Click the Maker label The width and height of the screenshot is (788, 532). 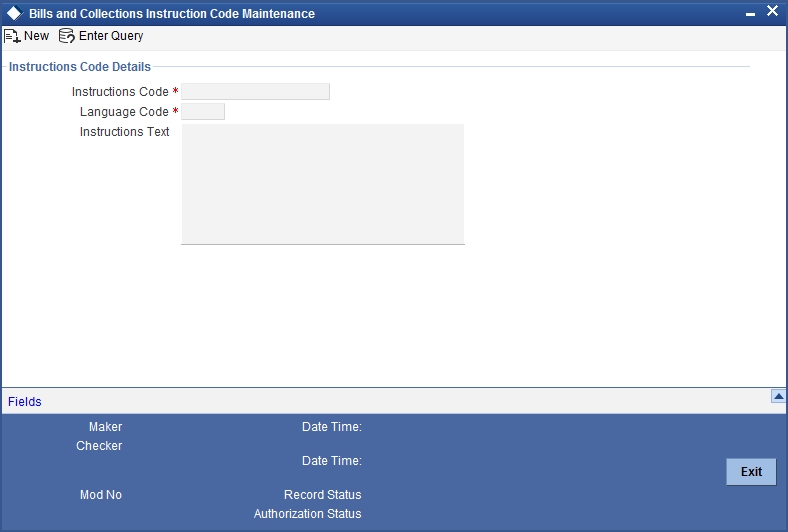[106, 427]
